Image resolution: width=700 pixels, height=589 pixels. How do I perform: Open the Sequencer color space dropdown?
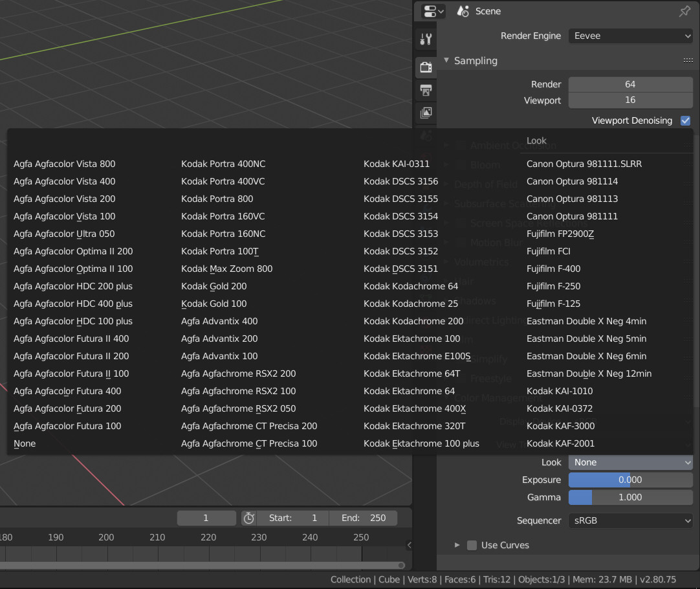click(629, 520)
